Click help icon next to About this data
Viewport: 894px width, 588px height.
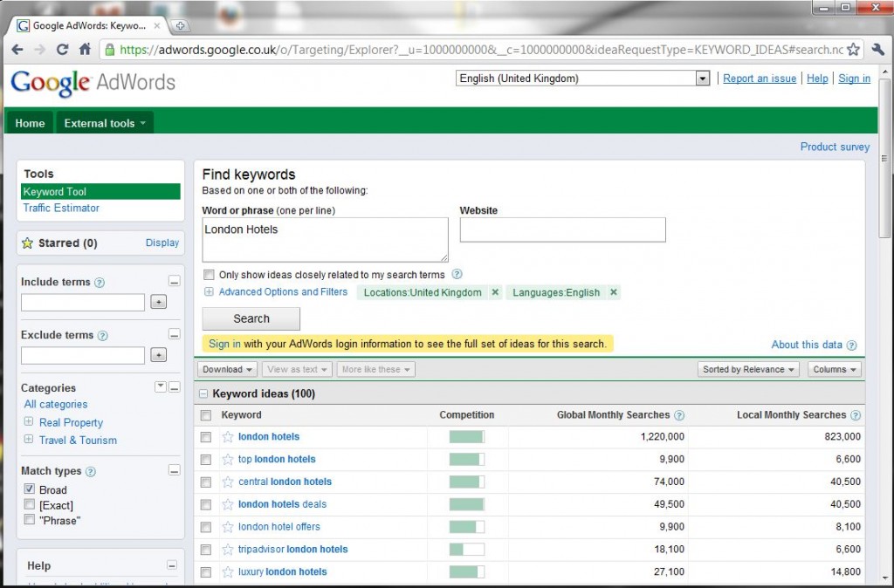(x=851, y=345)
